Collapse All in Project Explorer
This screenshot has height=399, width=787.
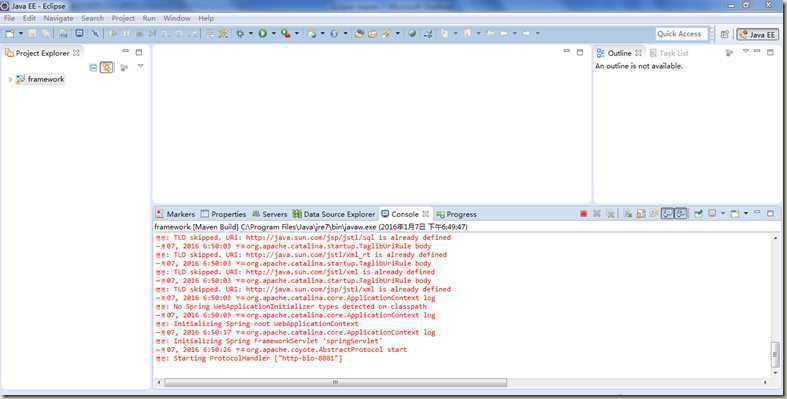[93, 67]
